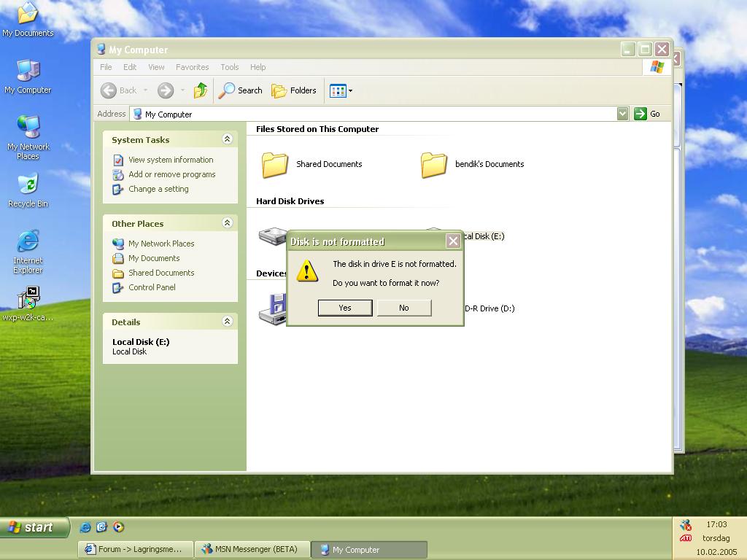Click the ATI tray icon

(686, 539)
